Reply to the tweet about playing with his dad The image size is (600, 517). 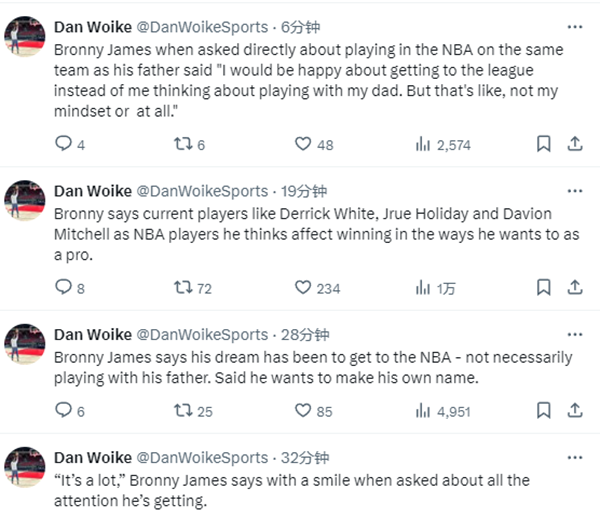tap(64, 144)
